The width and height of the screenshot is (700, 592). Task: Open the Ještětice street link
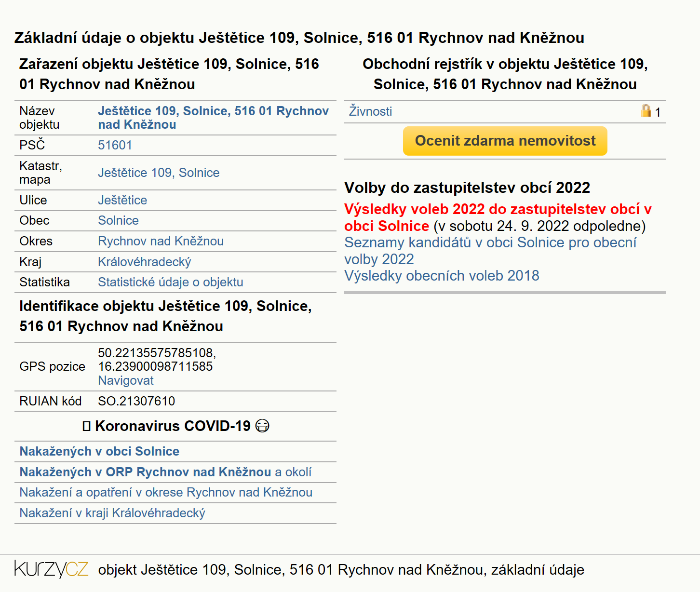tap(122, 200)
